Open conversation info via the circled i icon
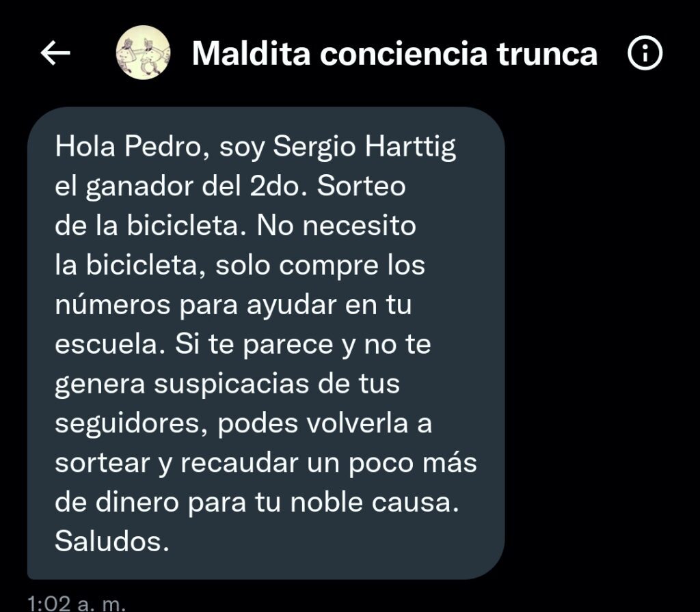The width and height of the screenshot is (700, 612). pos(645,53)
